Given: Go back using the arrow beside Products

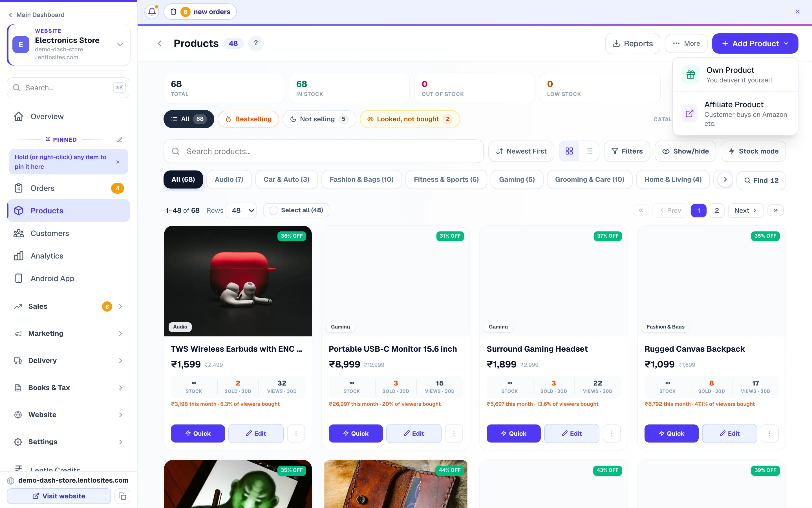Looking at the screenshot, I should click(x=160, y=44).
